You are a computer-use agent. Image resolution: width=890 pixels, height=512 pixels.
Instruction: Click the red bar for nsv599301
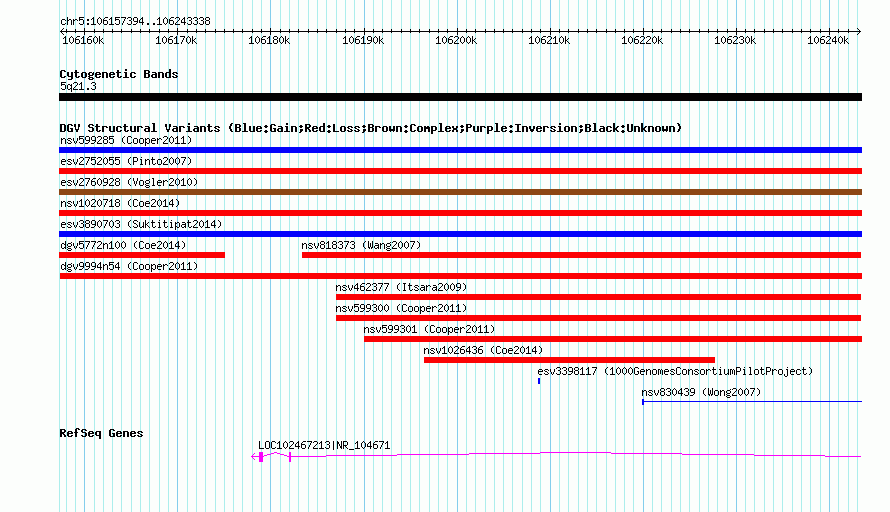point(613,339)
